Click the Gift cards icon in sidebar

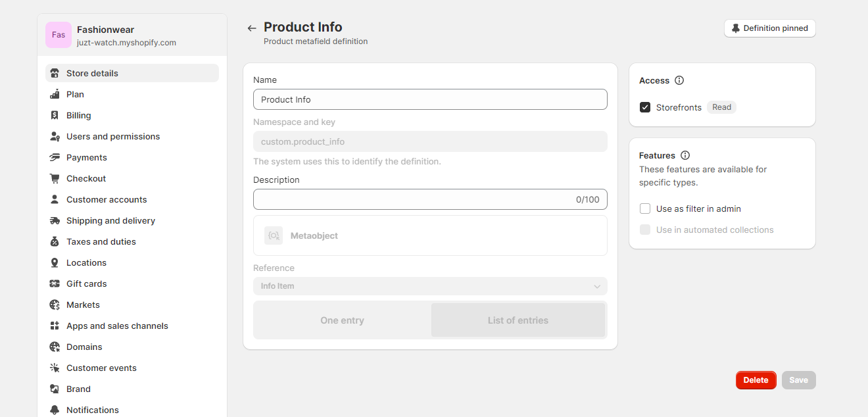click(x=55, y=283)
